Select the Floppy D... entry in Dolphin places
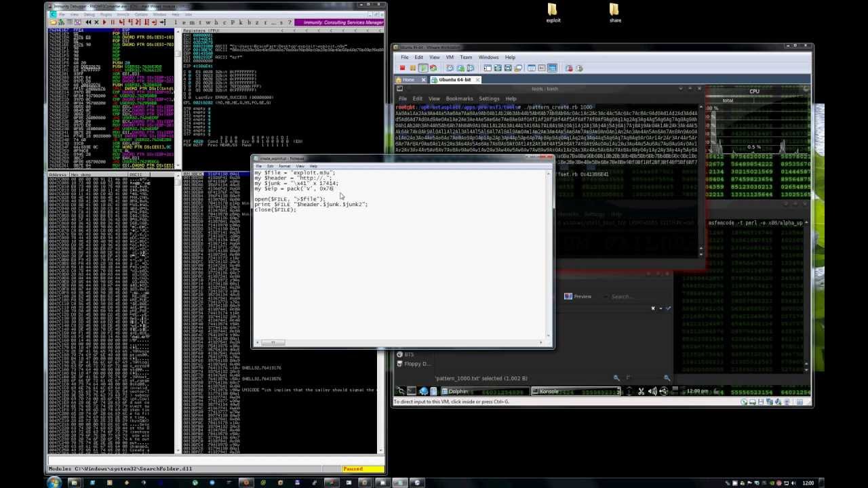 [x=414, y=364]
